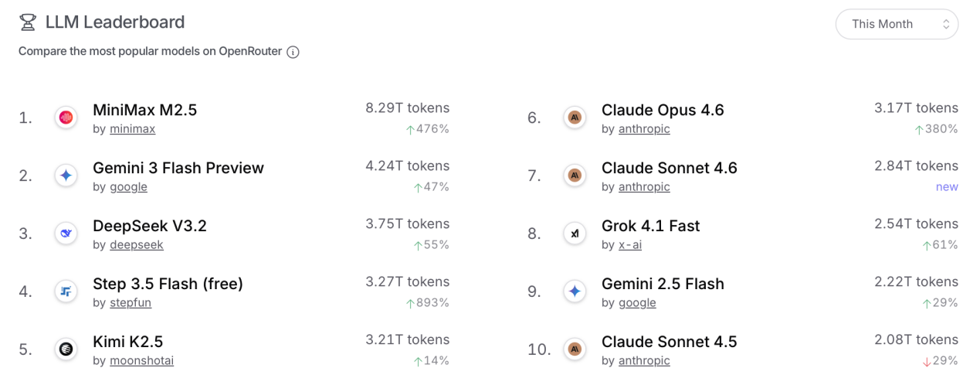Open the stepfun author link

[131, 303]
